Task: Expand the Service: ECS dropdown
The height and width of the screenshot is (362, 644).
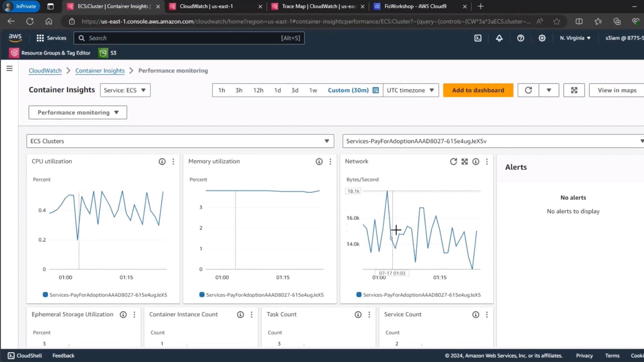Action: (x=125, y=90)
